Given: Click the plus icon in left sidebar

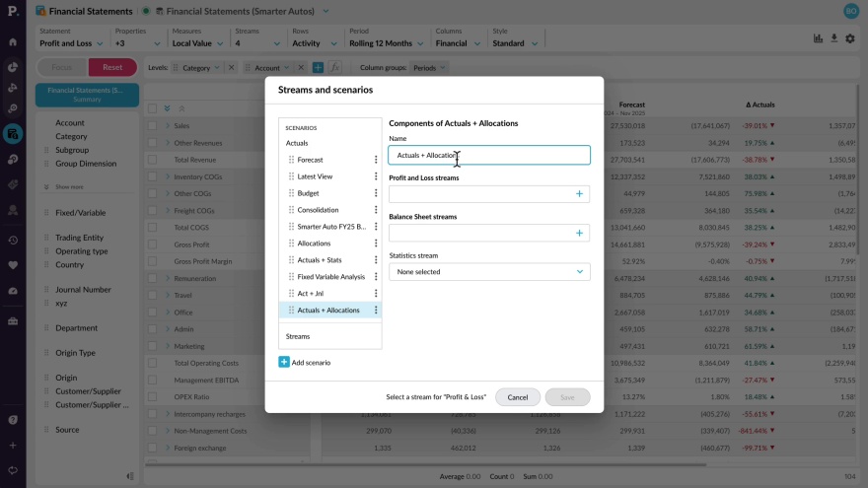Looking at the screenshot, I should (x=13, y=446).
